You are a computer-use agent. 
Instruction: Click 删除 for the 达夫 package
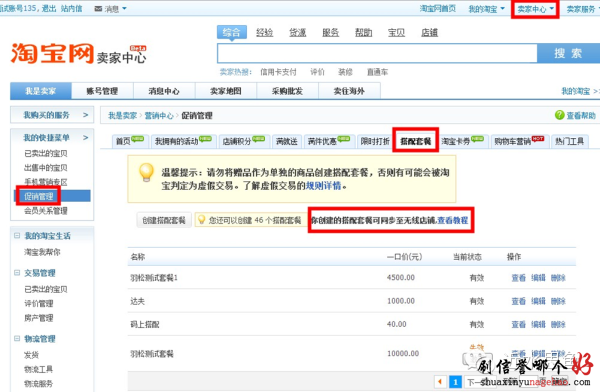(558, 301)
